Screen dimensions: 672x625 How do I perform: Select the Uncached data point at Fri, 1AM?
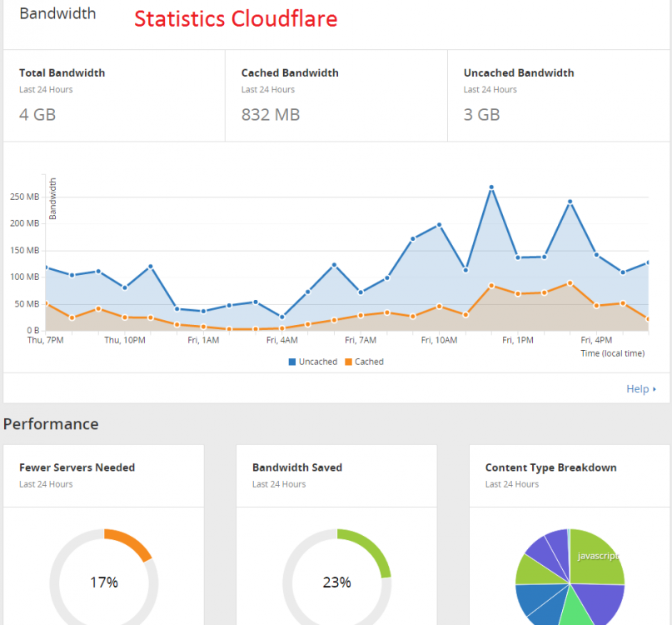tap(203, 311)
